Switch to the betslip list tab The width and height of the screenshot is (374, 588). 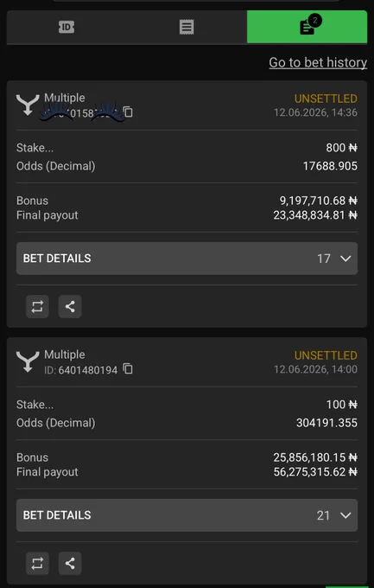pyautogui.click(x=187, y=27)
